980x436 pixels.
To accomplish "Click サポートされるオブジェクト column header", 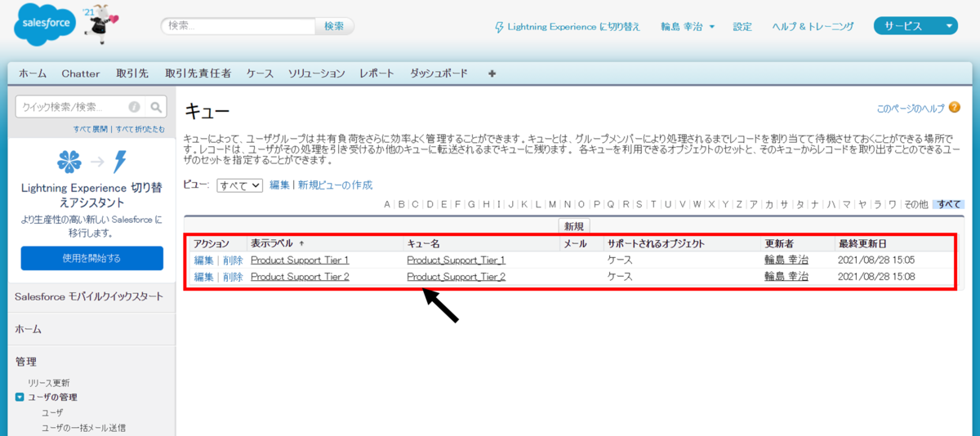I will coord(656,243).
